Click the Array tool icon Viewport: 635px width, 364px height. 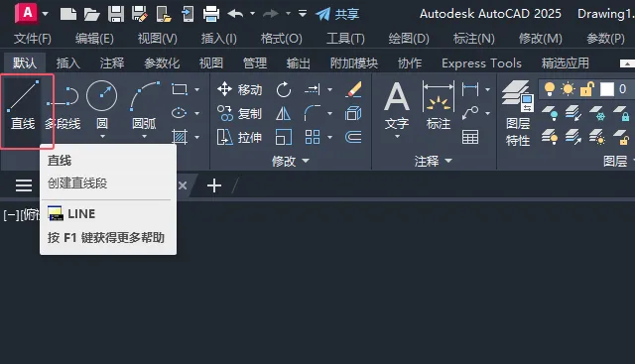[x=313, y=137]
